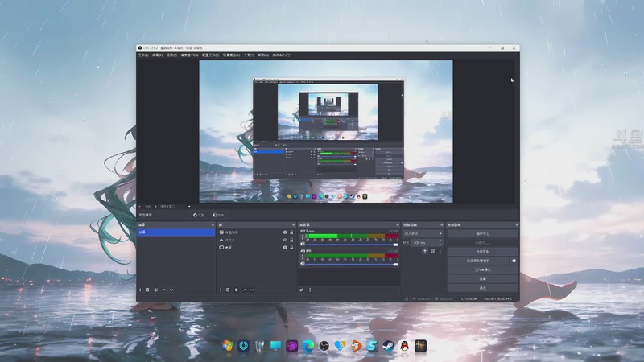Open the Docks menu

[189, 55]
